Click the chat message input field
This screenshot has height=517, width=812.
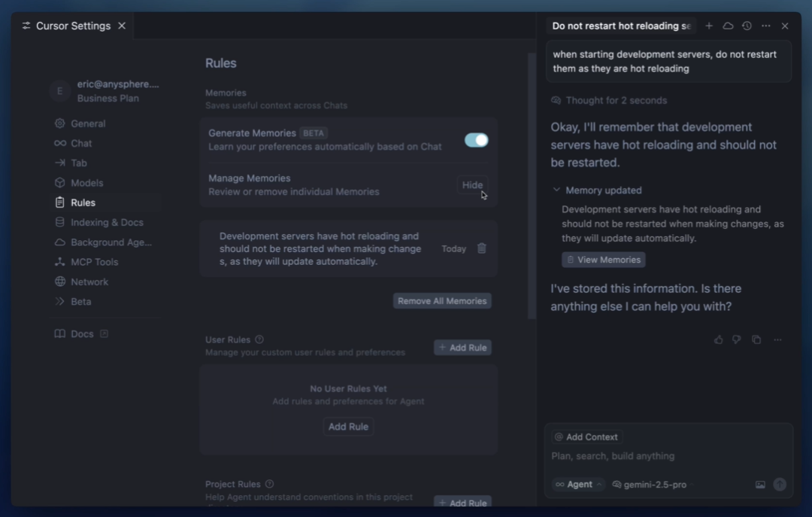[668, 456]
